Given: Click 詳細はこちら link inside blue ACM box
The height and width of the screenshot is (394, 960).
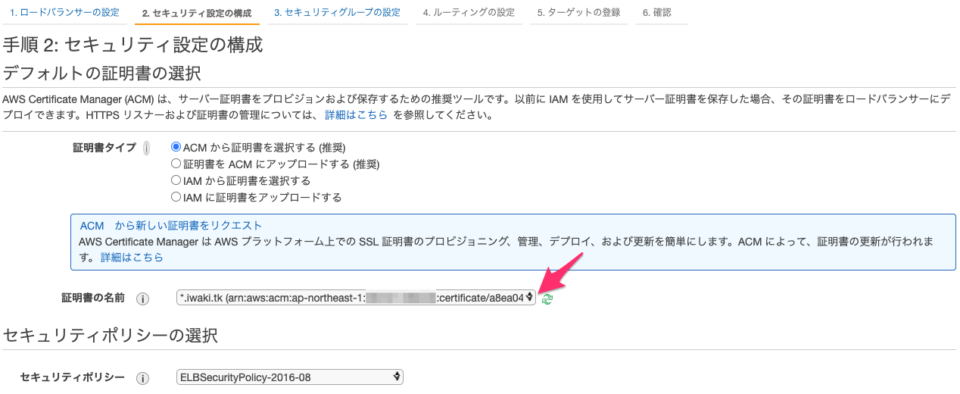Looking at the screenshot, I should 132,258.
